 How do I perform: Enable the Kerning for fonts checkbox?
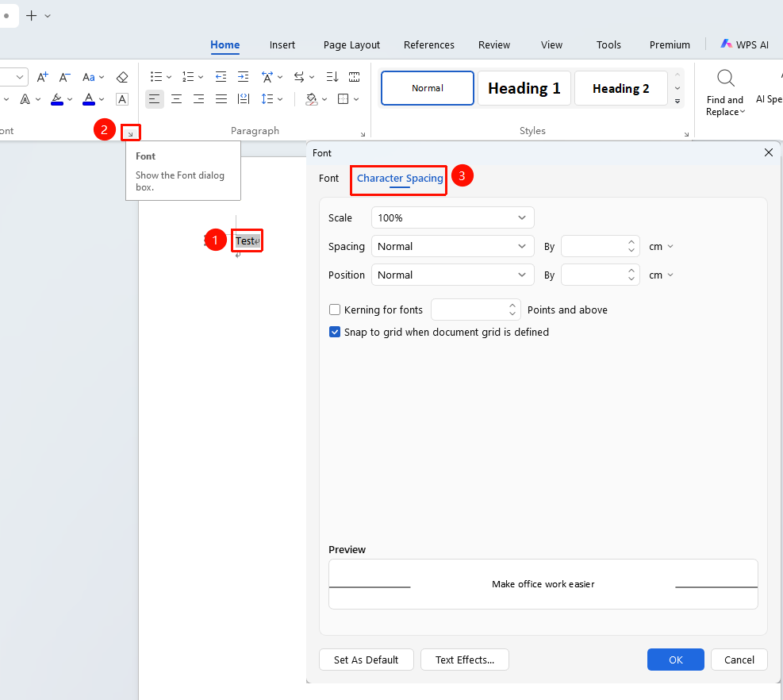click(x=335, y=310)
